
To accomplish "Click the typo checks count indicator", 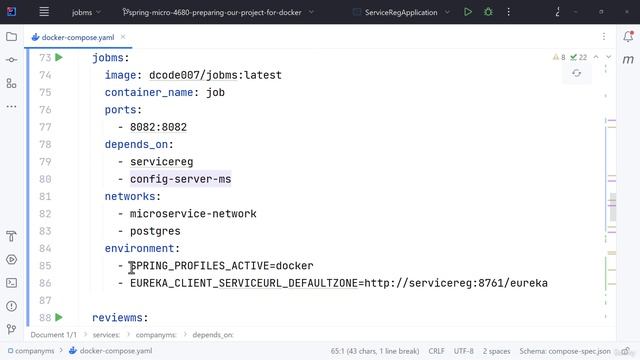I will tap(579, 57).
